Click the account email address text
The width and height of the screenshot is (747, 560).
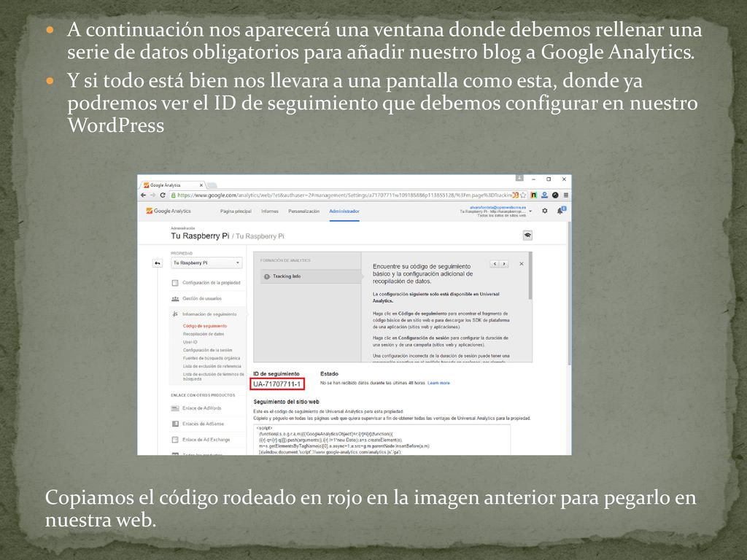498,208
